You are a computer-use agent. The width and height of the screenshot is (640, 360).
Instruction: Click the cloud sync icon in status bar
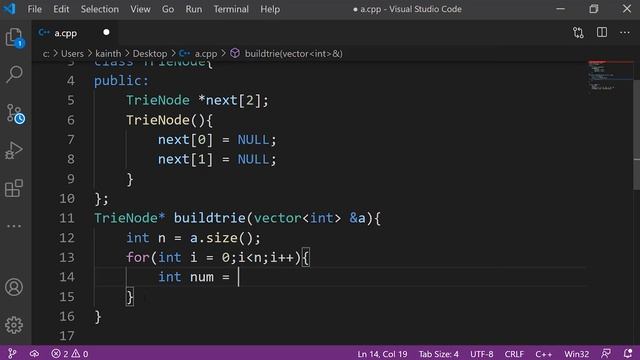(34, 353)
